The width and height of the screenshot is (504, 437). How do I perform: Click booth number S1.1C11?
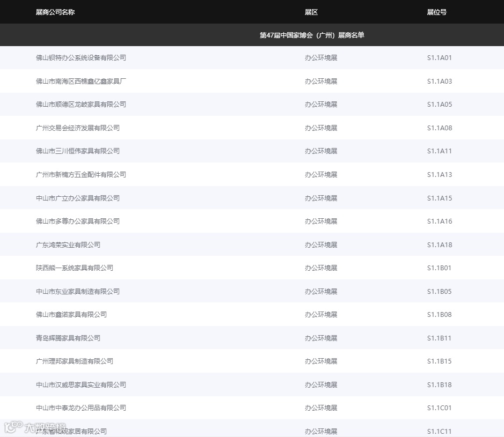coord(439,431)
